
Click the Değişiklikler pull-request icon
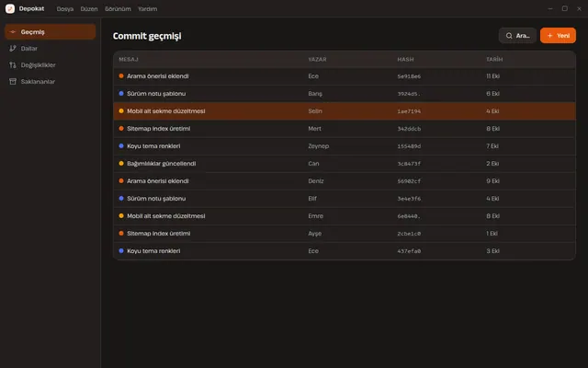(x=13, y=65)
